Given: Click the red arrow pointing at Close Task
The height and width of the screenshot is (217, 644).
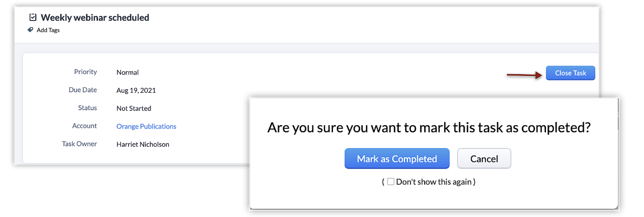Looking at the screenshot, I should point(524,75).
